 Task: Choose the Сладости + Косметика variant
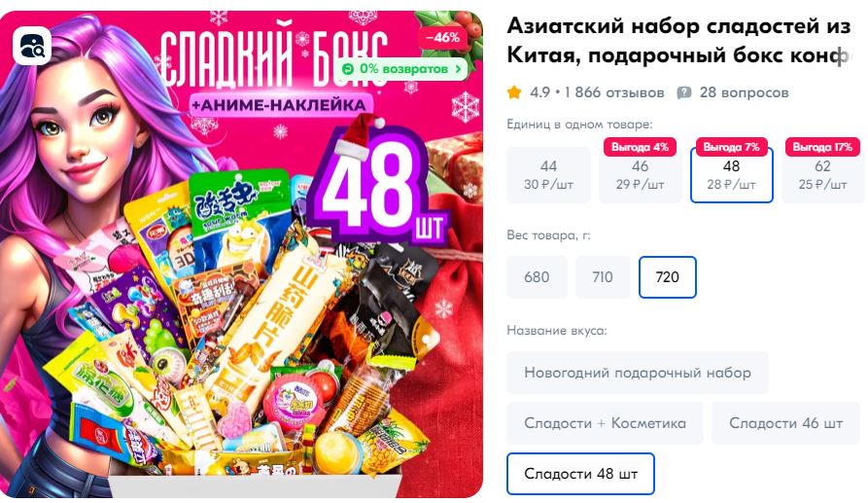tap(605, 423)
